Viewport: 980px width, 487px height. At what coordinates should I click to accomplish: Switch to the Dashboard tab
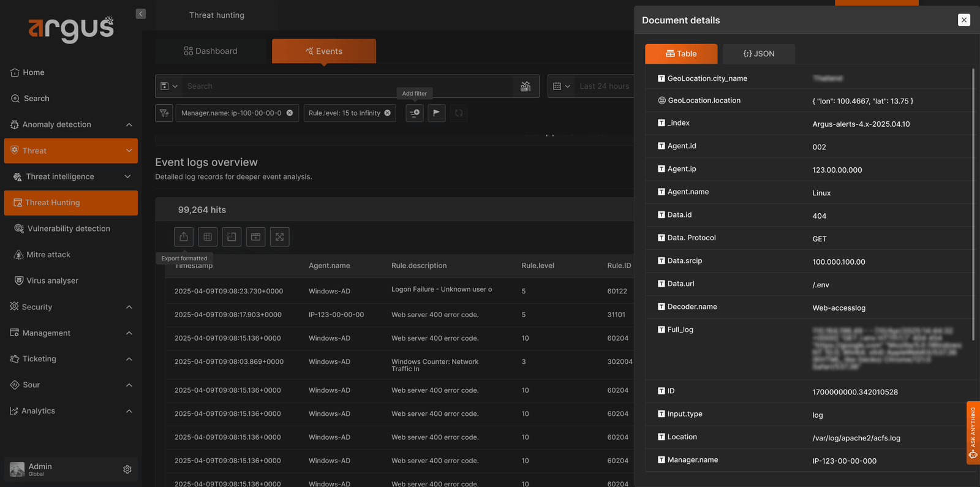pyautogui.click(x=211, y=51)
